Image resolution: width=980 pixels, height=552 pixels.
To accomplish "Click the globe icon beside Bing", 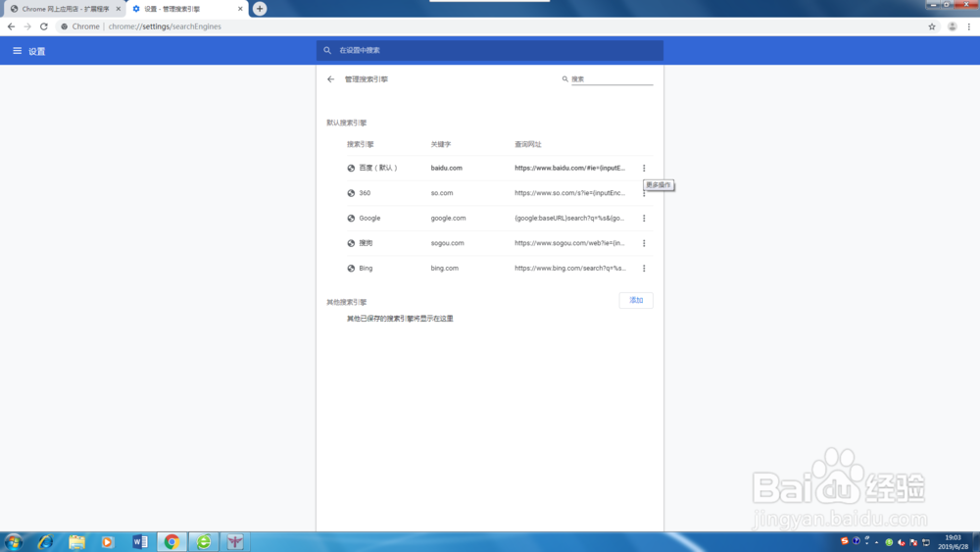I will pos(351,269).
